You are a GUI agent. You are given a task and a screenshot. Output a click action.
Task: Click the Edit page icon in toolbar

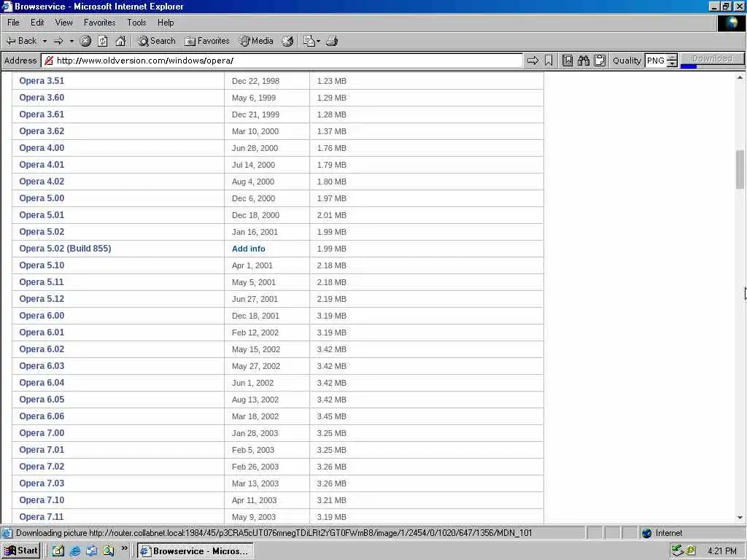[x=309, y=41]
